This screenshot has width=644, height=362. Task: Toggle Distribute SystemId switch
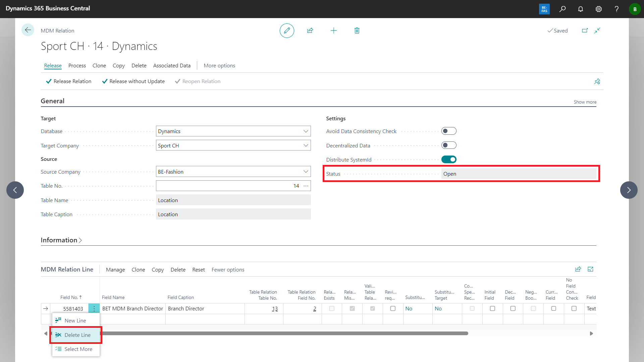449,160
